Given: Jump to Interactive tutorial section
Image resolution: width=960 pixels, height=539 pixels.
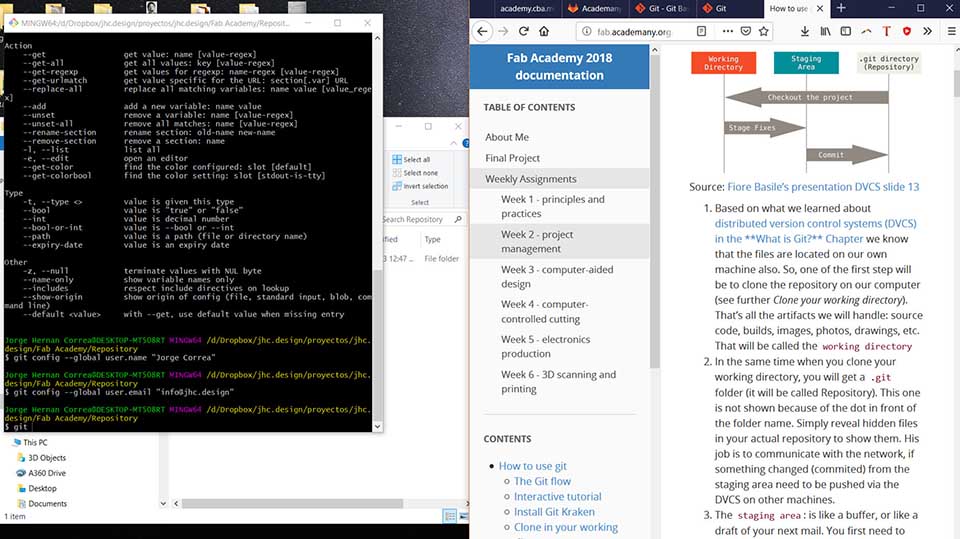Looking at the screenshot, I should (x=557, y=497).
